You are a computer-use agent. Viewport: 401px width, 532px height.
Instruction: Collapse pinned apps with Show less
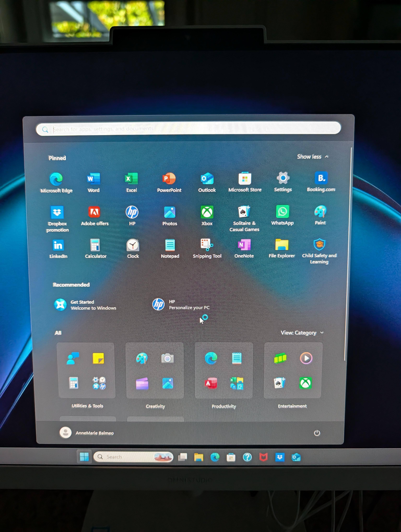tap(313, 157)
